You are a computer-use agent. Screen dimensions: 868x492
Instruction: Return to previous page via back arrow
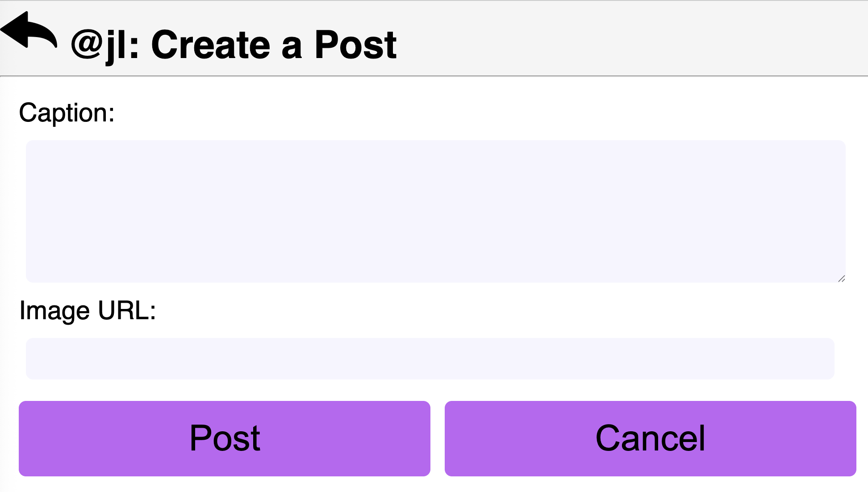[29, 30]
